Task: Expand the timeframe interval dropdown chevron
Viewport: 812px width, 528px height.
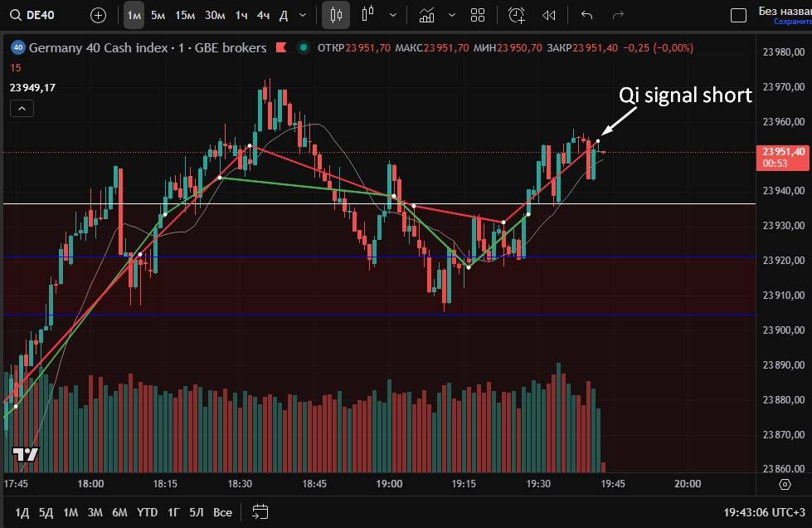Action: click(303, 15)
